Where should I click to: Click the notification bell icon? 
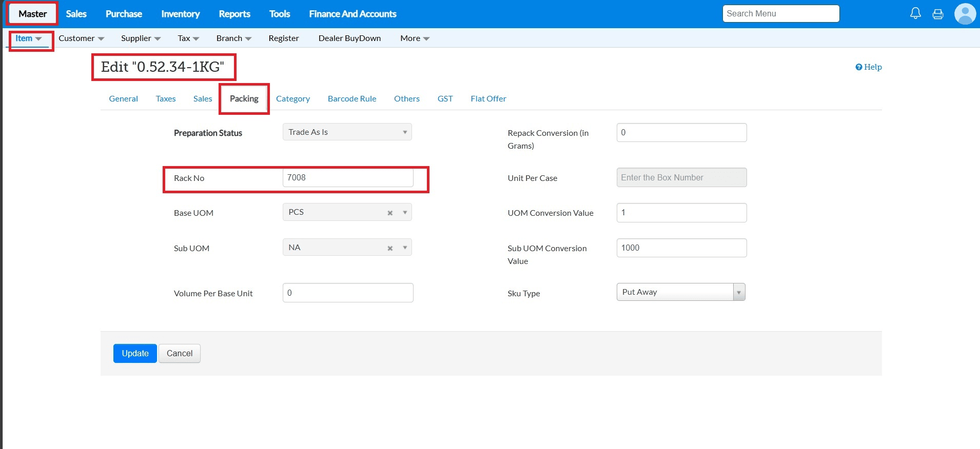click(915, 13)
